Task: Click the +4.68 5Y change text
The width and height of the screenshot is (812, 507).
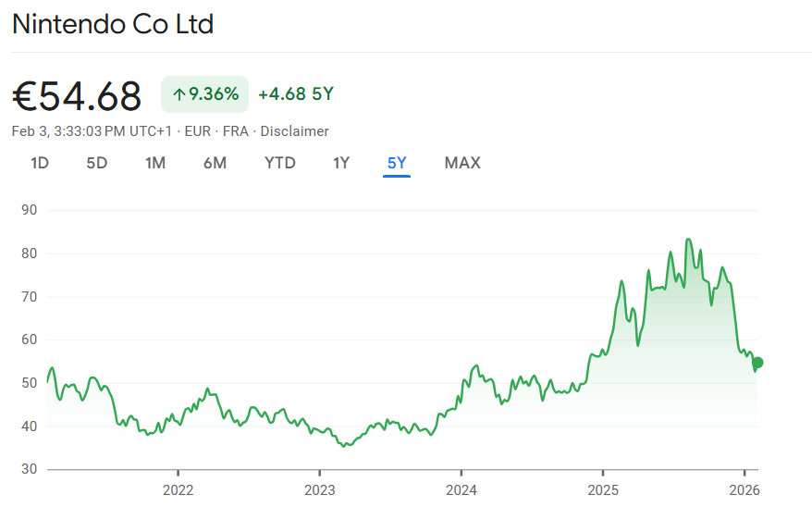Action: (x=295, y=94)
